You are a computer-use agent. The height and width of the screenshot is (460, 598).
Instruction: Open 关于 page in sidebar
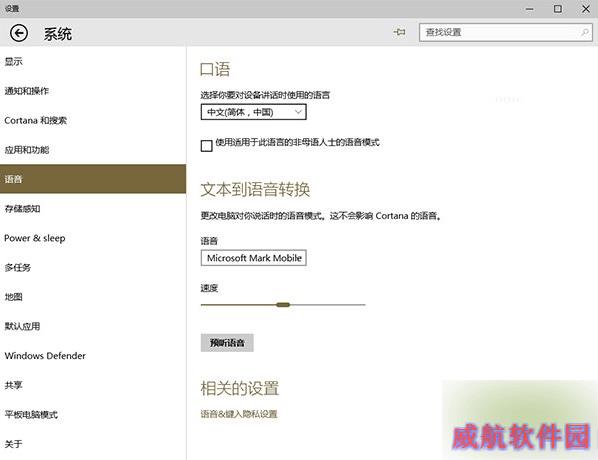point(93,444)
